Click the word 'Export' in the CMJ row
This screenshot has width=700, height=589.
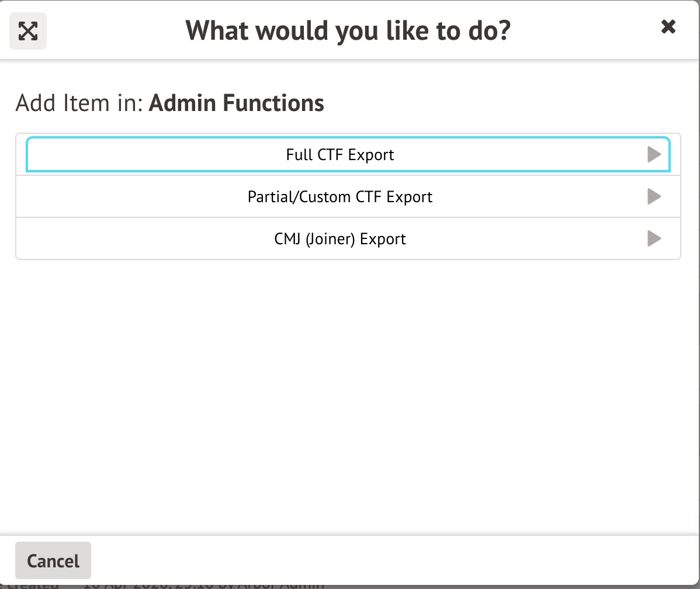[x=383, y=239]
